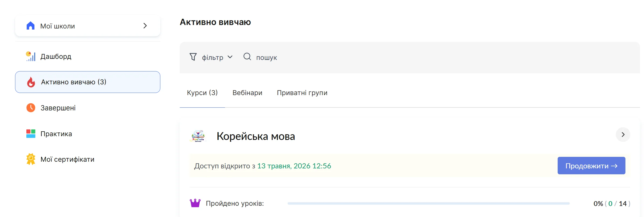Click the Активно вивчаю page heading
This screenshot has height=217, width=644.
(x=215, y=22)
